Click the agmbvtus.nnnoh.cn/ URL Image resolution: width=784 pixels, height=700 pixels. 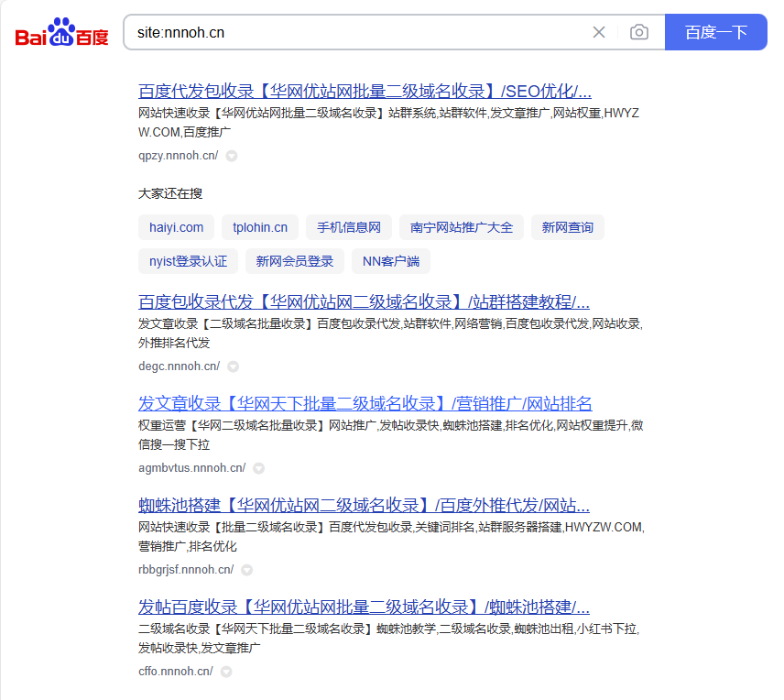(192, 468)
